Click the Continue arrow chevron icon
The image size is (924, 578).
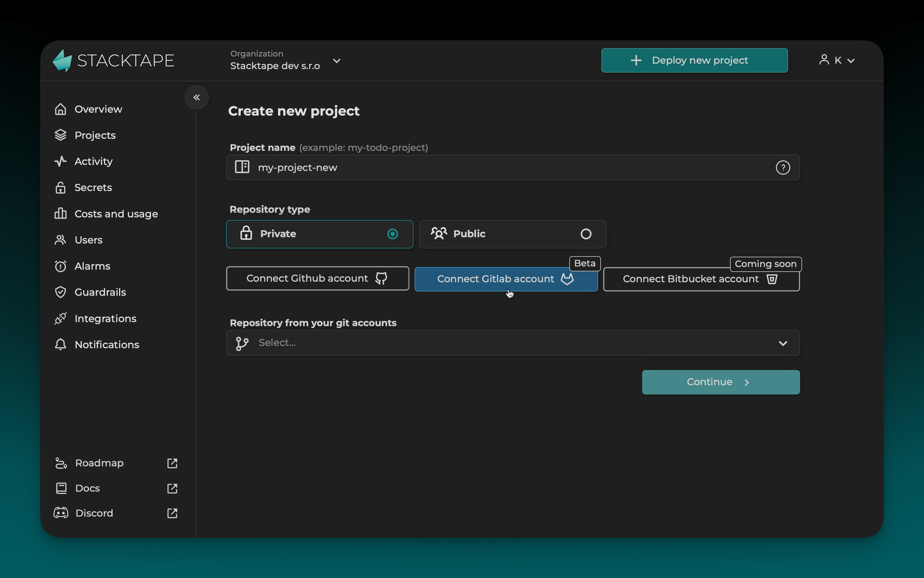pos(747,382)
